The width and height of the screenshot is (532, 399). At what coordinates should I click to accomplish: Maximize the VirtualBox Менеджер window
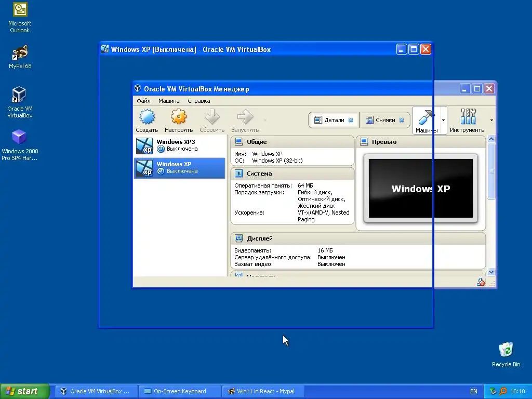[477, 88]
